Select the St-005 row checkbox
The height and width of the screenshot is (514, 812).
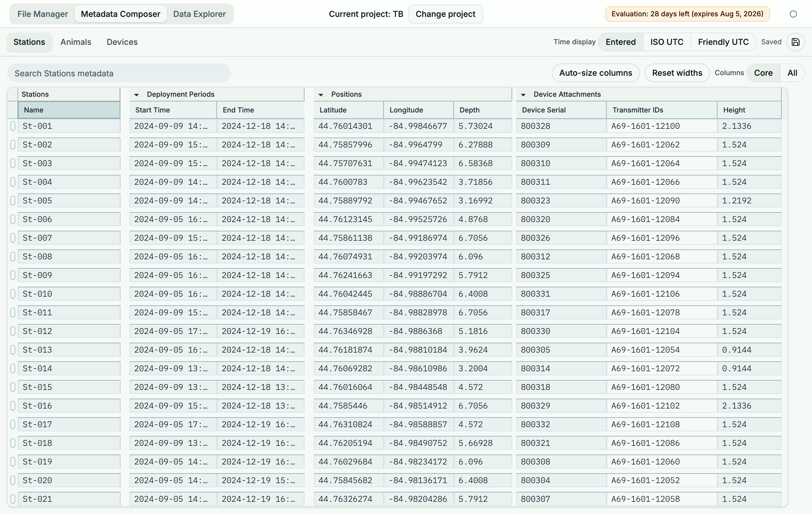[13, 200]
